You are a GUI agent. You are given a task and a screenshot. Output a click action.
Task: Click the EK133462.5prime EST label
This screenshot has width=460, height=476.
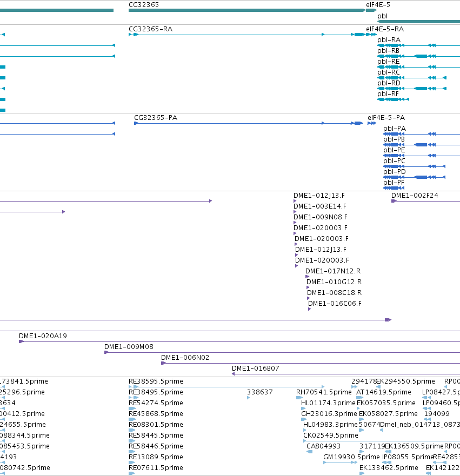[389, 468]
